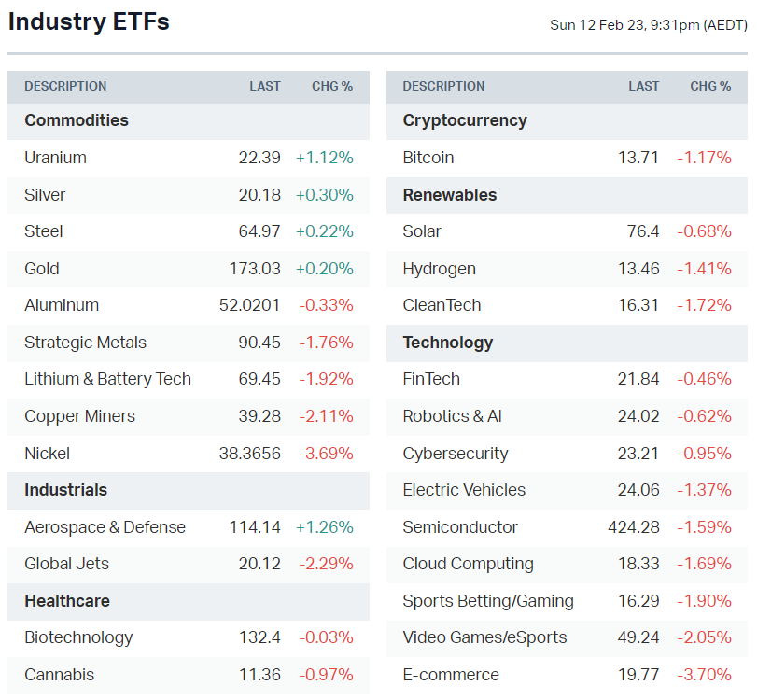Click the E-commerce ETF name
The height and width of the screenshot is (700, 757).
tap(451, 675)
